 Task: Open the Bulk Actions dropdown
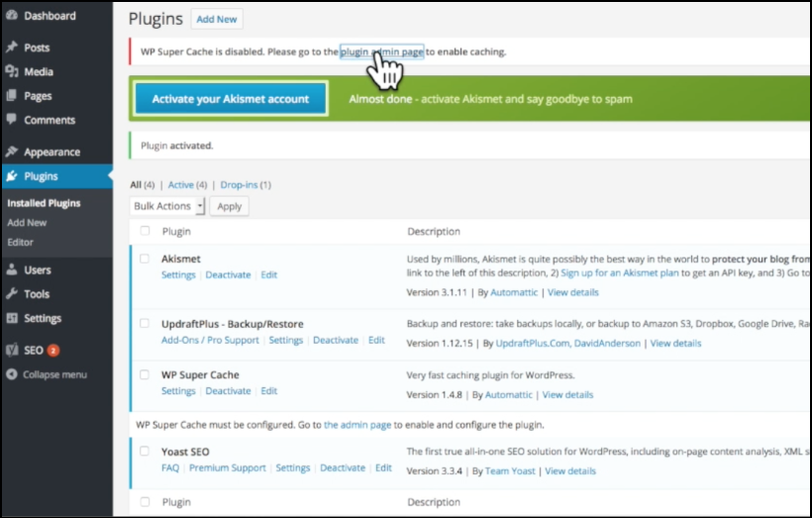click(x=167, y=206)
